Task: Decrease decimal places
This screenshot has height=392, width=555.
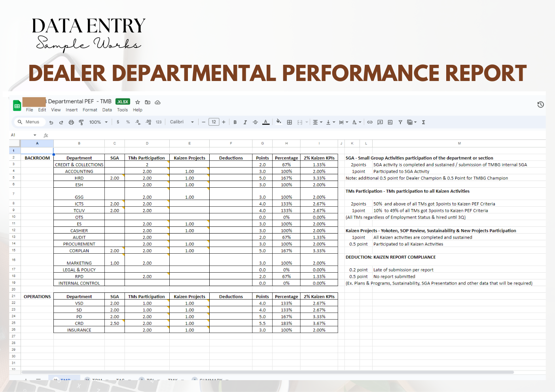Action: click(x=138, y=122)
